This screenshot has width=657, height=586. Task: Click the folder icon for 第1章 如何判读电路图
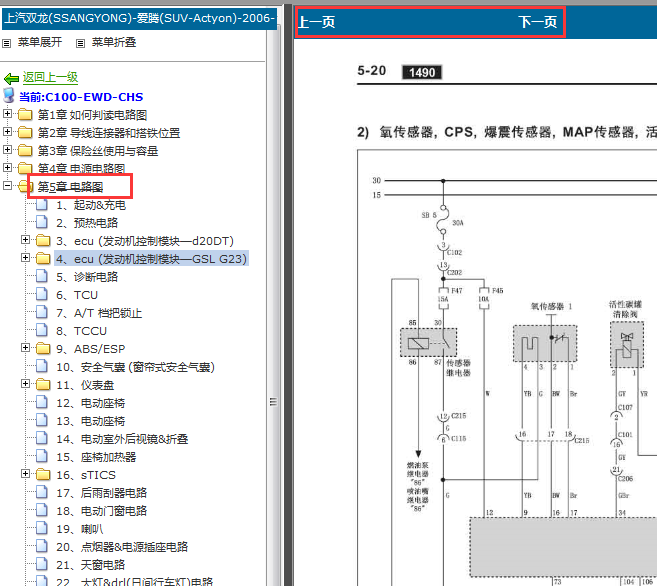[x=25, y=115]
